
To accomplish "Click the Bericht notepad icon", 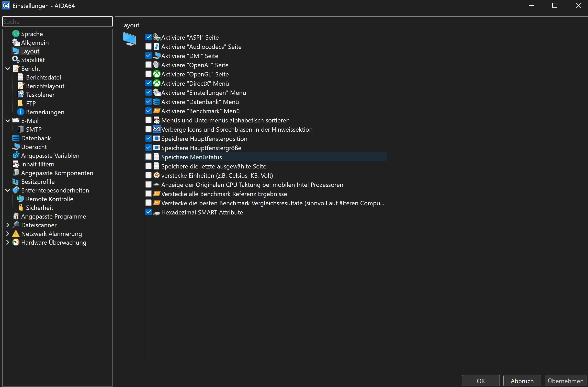I will (16, 69).
